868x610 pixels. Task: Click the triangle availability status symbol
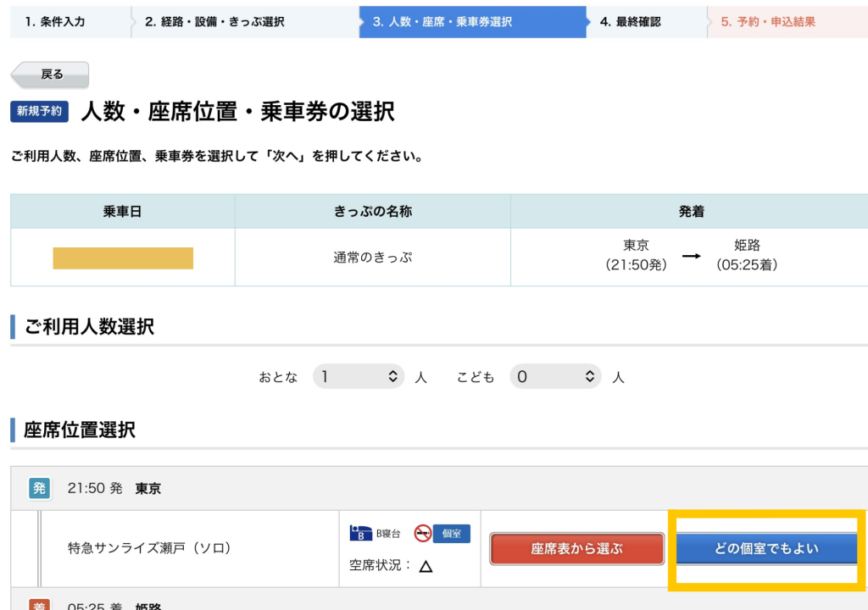pos(426,566)
